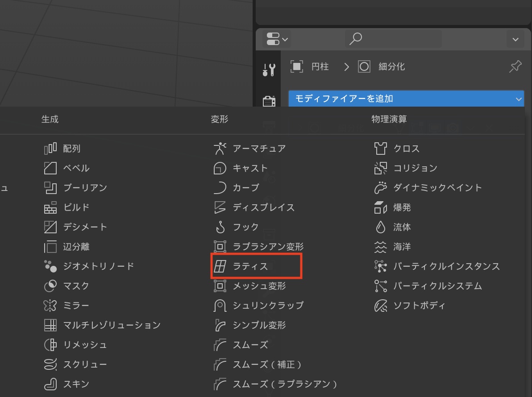532x397 pixels.
Task: Click the 円柱 object breadcrumb
Action: click(320, 67)
